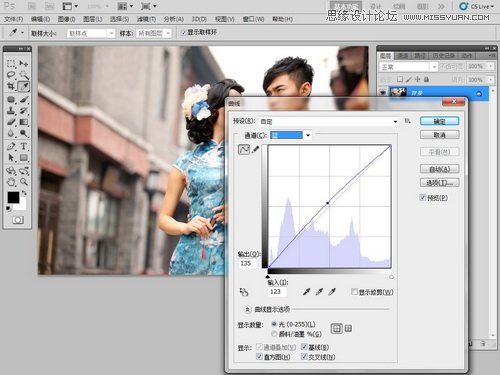Screen dimensions: 500x375
Task: Toggle visibility of the 背景 layer
Action: click(x=383, y=93)
